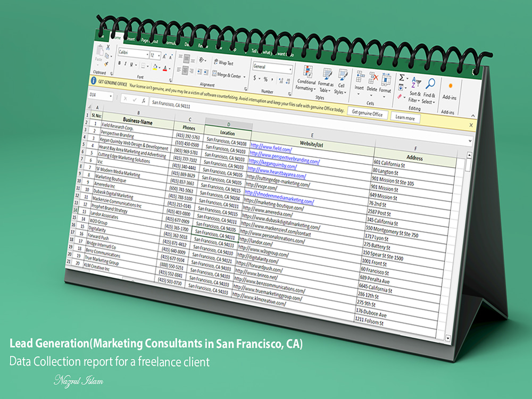This screenshot has width=532, height=399.
Task: Open the perspectivebranding.com link
Action: 284,157
